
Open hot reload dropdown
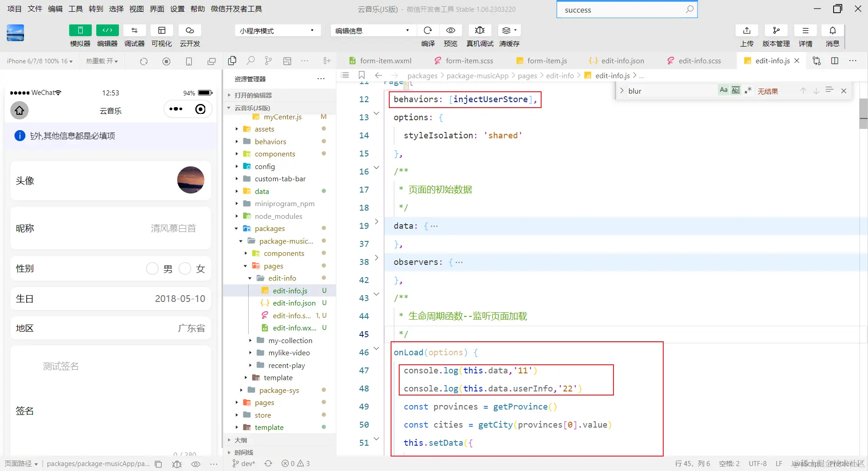(102, 61)
